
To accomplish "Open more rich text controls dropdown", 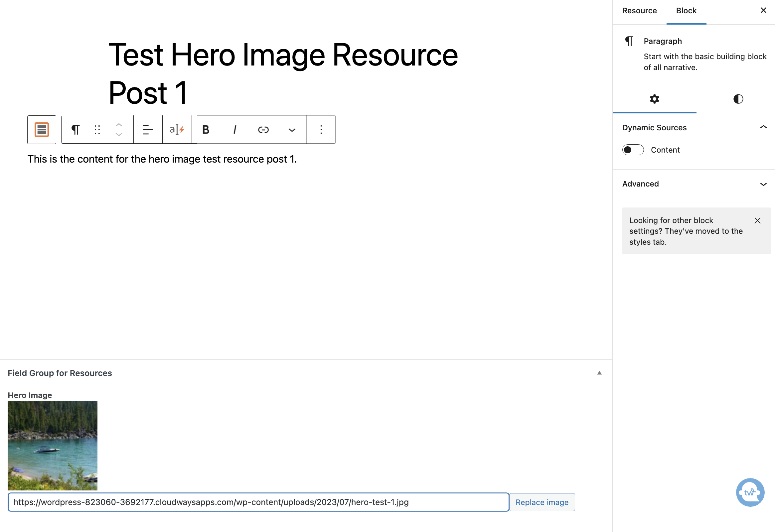I will point(292,130).
